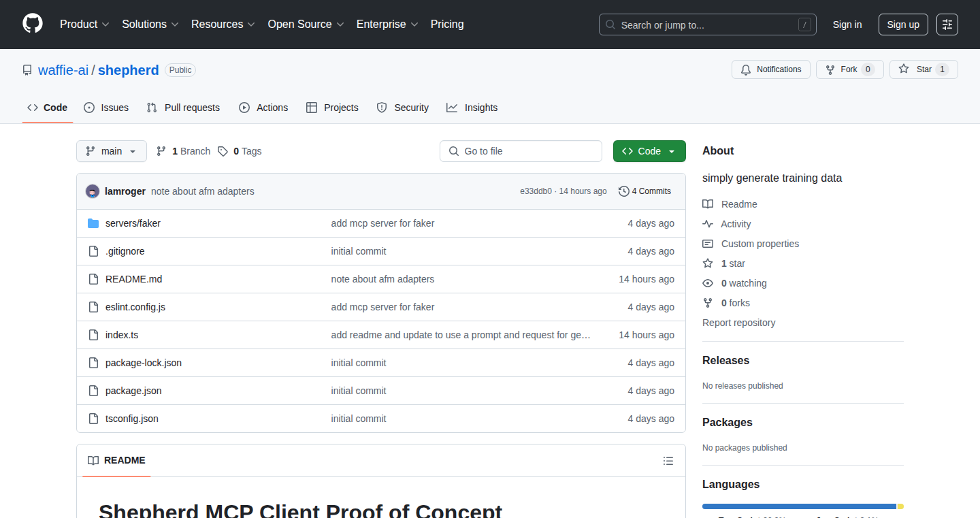Open the '1 Branch' link

[x=183, y=151]
